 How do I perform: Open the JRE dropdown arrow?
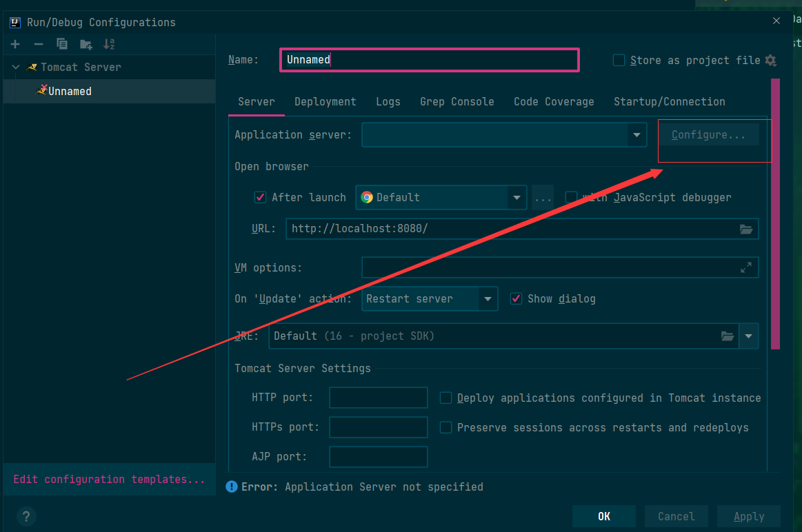pyautogui.click(x=749, y=336)
